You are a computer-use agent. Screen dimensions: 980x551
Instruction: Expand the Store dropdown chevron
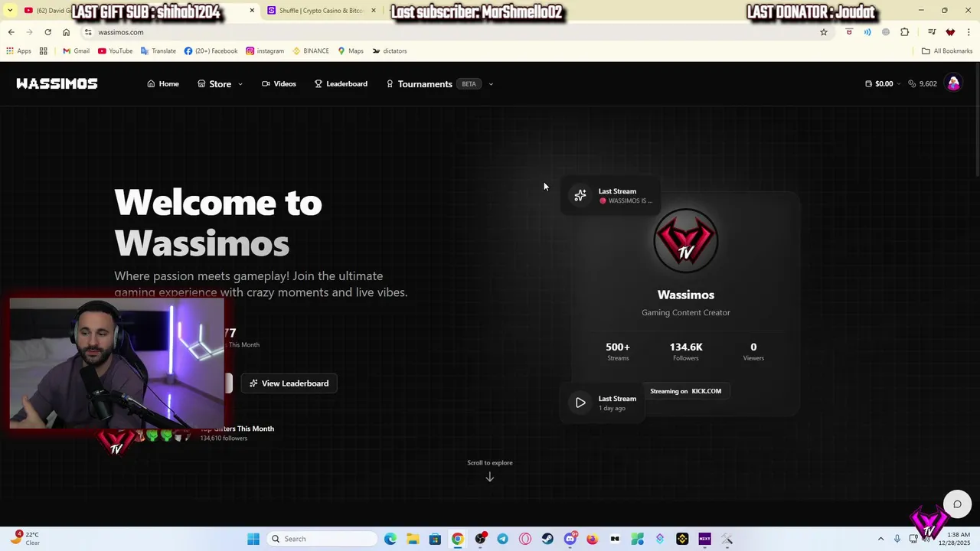click(x=240, y=84)
